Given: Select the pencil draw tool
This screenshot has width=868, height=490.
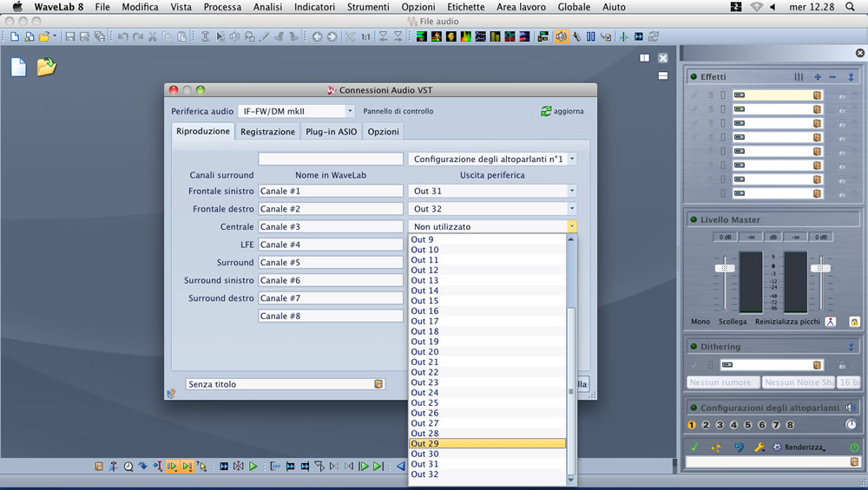Looking at the screenshot, I should [x=264, y=36].
